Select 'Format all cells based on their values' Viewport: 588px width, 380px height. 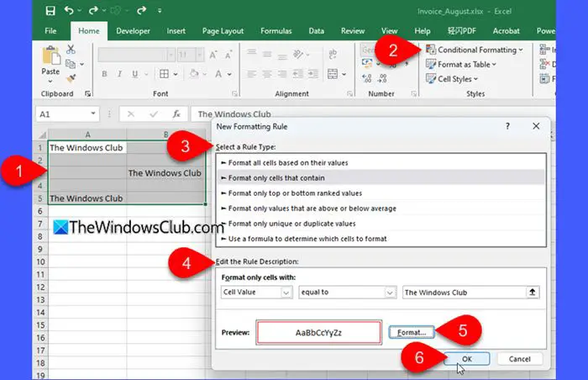[x=381, y=162]
